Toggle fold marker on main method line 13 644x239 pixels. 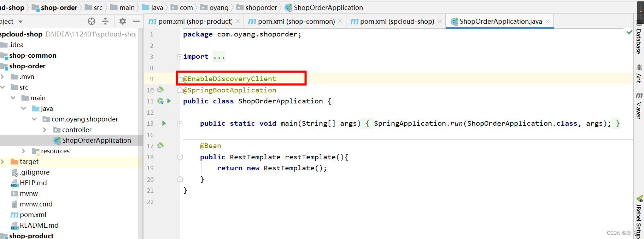pyautogui.click(x=180, y=124)
